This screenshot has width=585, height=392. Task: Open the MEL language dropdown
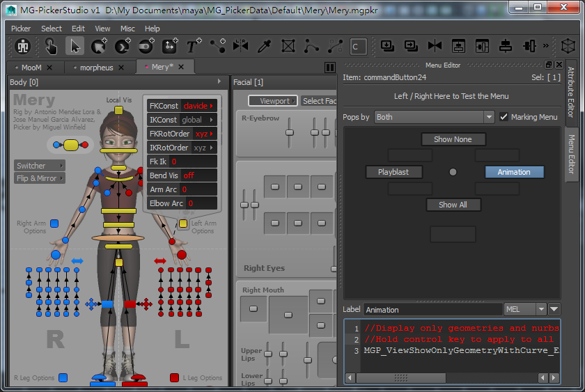click(524, 309)
